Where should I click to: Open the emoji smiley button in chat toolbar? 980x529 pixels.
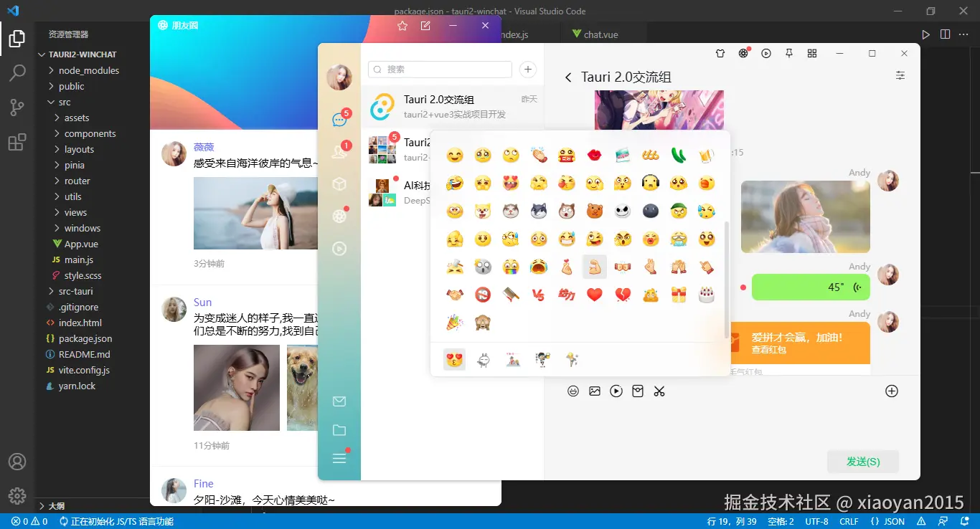573,391
